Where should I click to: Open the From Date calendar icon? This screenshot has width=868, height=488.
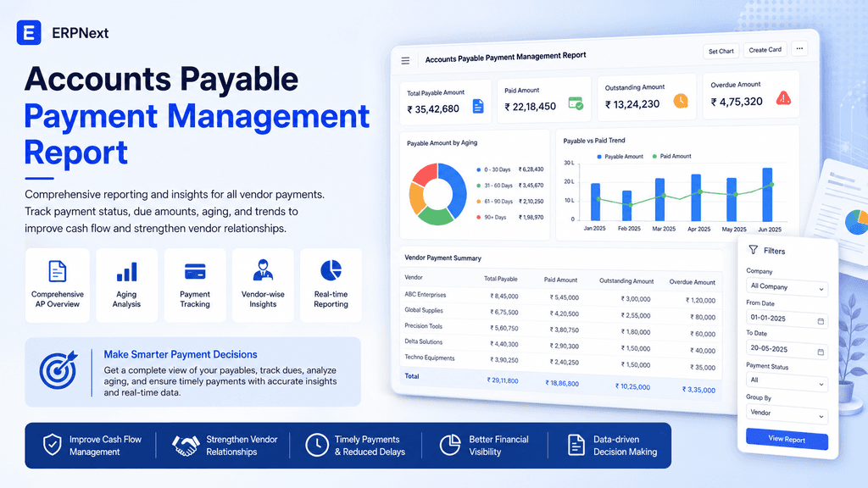tap(821, 321)
